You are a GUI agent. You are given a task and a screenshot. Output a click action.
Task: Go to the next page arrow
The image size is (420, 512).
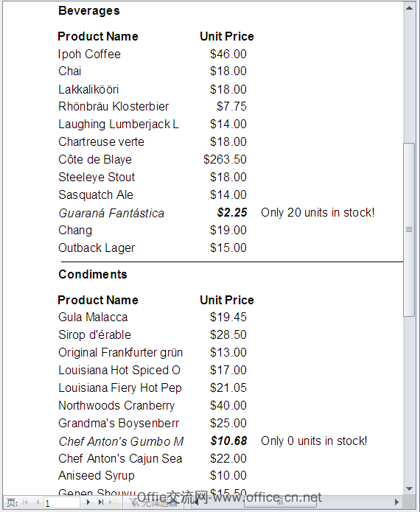pos(88,502)
